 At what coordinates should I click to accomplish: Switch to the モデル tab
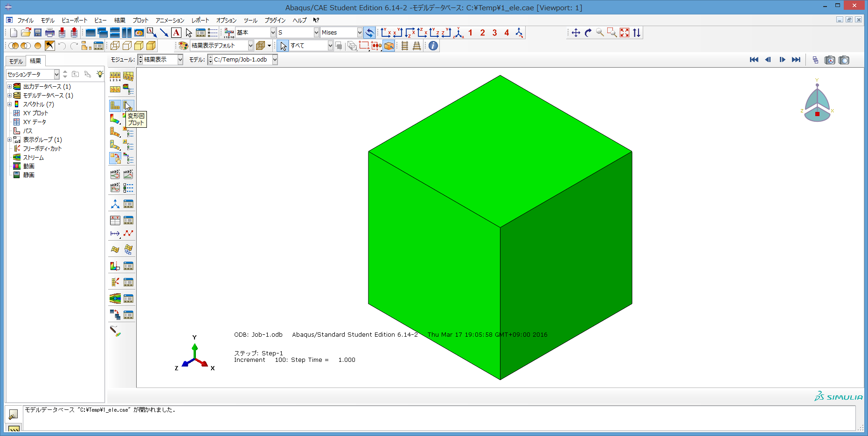click(16, 61)
